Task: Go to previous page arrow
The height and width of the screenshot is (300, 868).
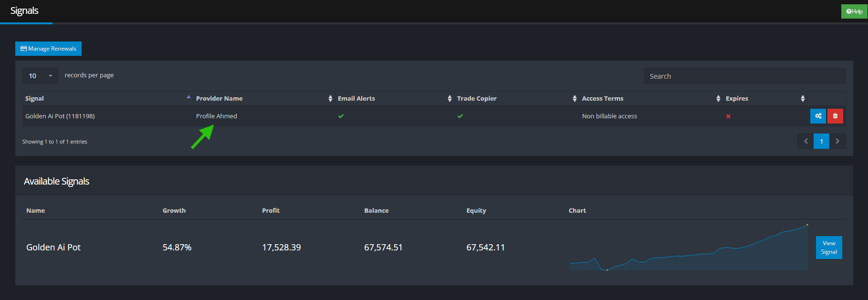Action: point(805,141)
